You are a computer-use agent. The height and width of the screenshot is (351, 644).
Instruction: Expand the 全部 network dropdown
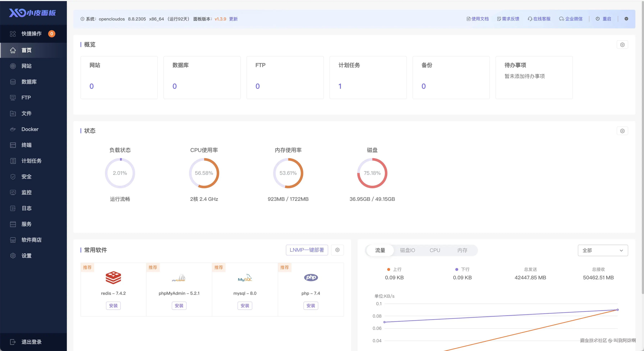[602, 250]
